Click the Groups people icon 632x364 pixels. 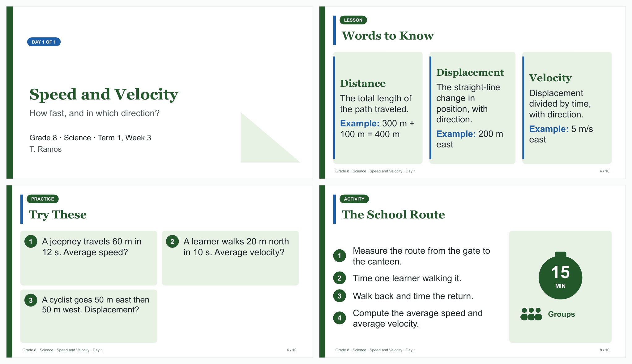tap(531, 314)
